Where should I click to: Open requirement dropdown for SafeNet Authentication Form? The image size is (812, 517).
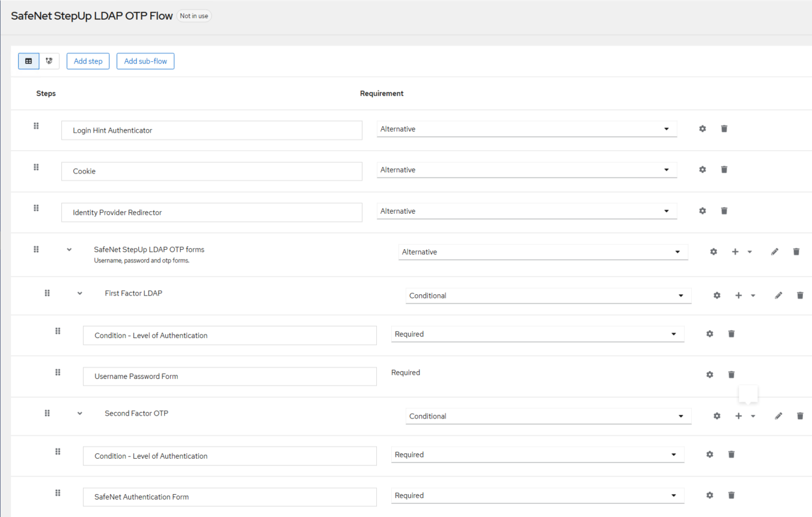537,495
